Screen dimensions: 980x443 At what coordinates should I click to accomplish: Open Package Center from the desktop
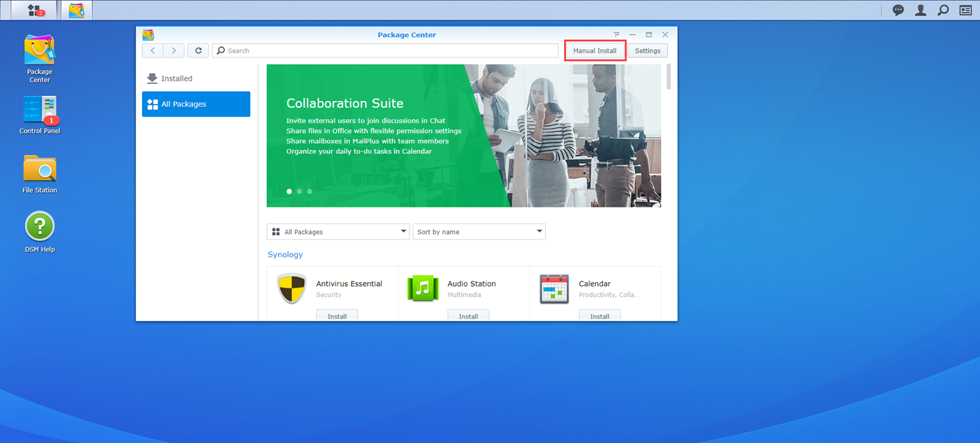(x=40, y=57)
